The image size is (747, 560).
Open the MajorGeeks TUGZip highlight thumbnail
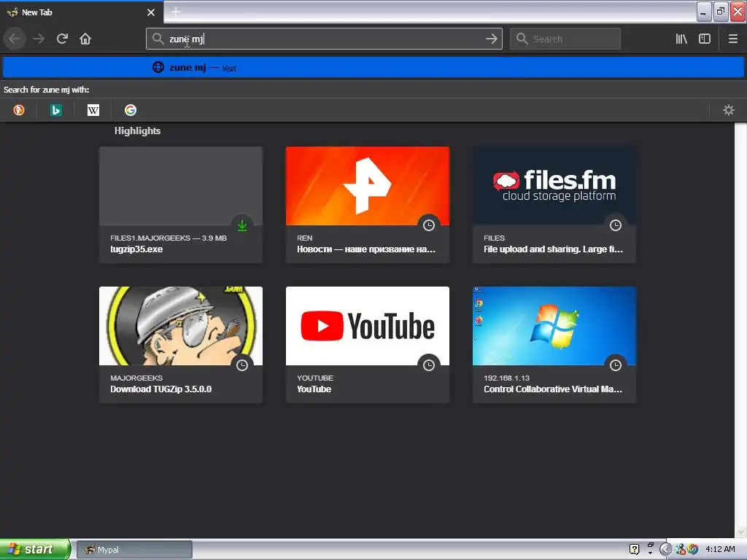point(181,326)
